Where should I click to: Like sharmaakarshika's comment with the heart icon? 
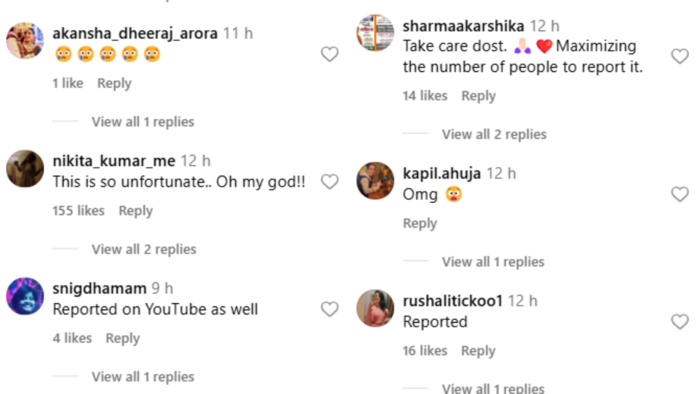pyautogui.click(x=679, y=56)
